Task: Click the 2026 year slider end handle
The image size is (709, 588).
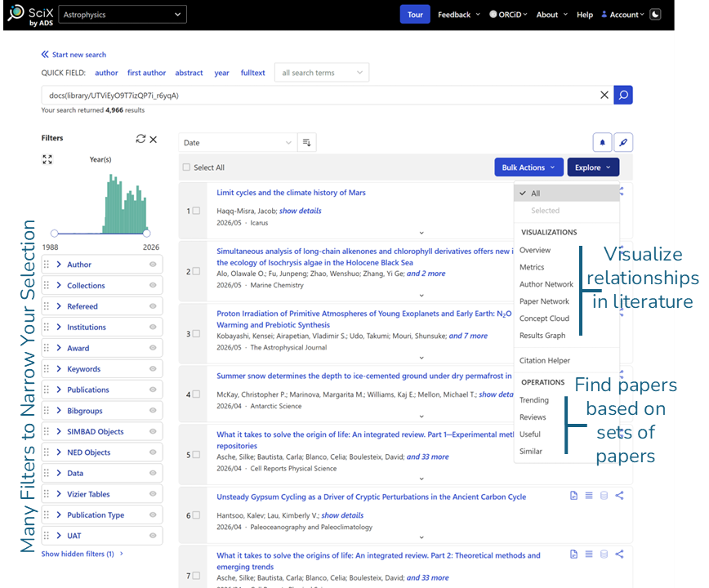Action: point(146,234)
